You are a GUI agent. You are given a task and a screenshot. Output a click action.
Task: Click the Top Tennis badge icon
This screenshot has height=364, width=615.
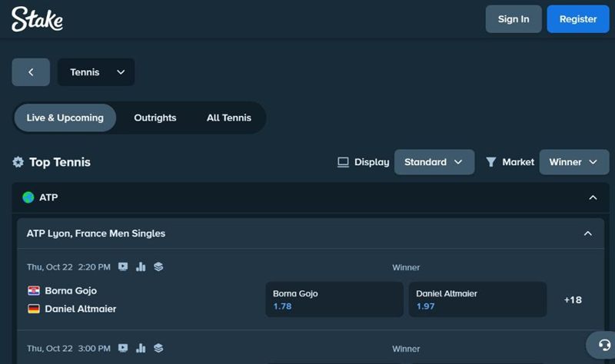[18, 162]
